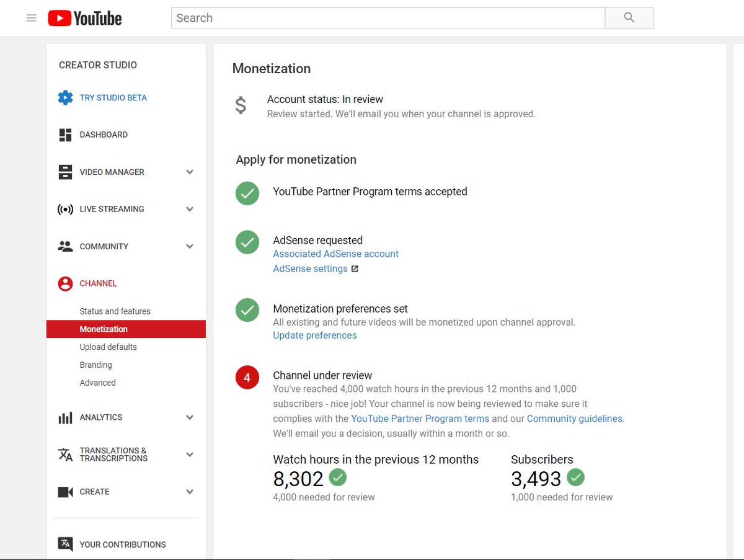
Task: Open Community guidelines link
Action: click(575, 419)
